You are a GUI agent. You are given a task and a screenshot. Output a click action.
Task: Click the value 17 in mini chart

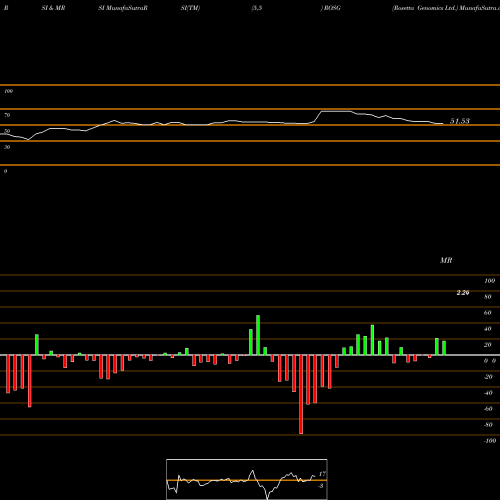(322, 474)
